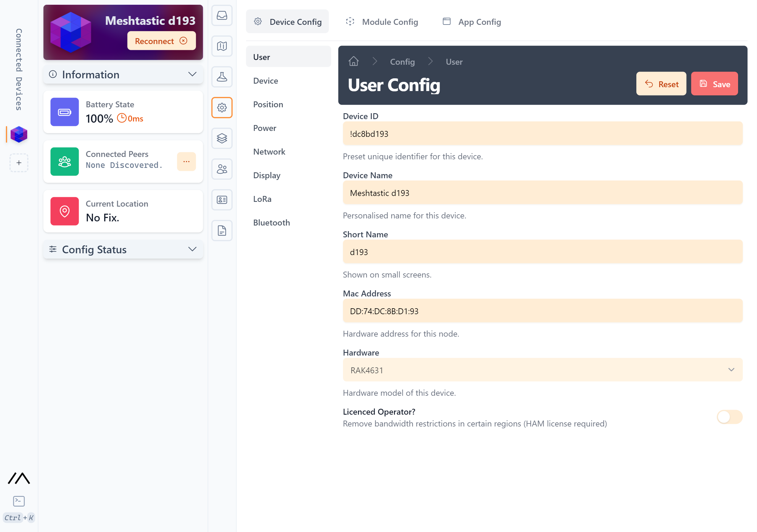Open the Hardware RAK4631 dropdown

click(x=542, y=370)
